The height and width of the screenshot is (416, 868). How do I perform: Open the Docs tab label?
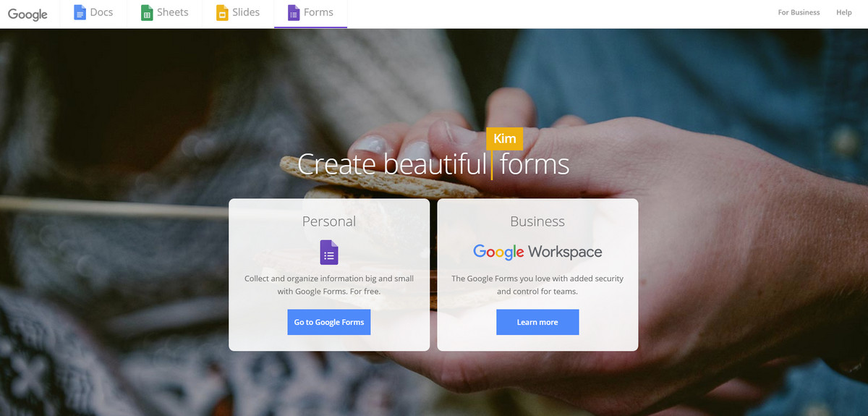pos(101,12)
